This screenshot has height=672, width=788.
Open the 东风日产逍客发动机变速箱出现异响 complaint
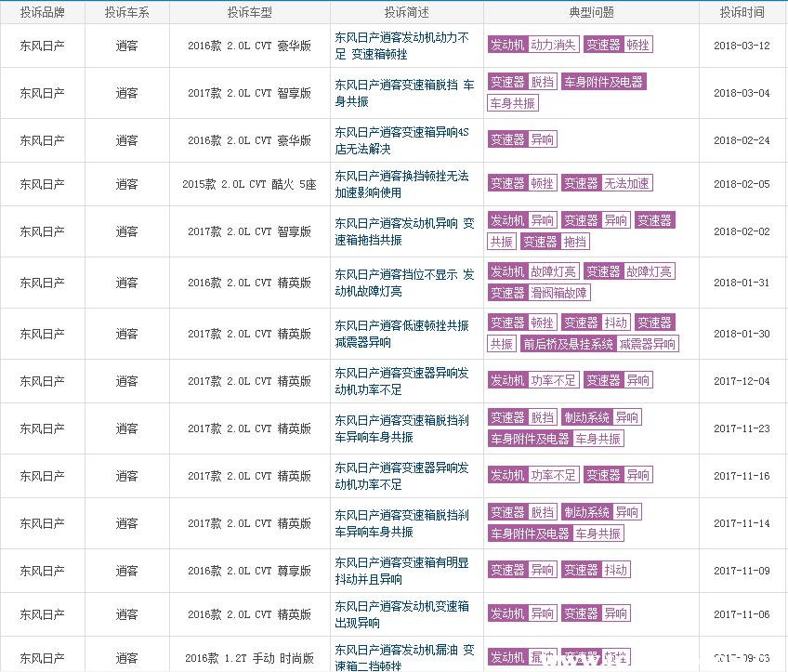click(401, 614)
